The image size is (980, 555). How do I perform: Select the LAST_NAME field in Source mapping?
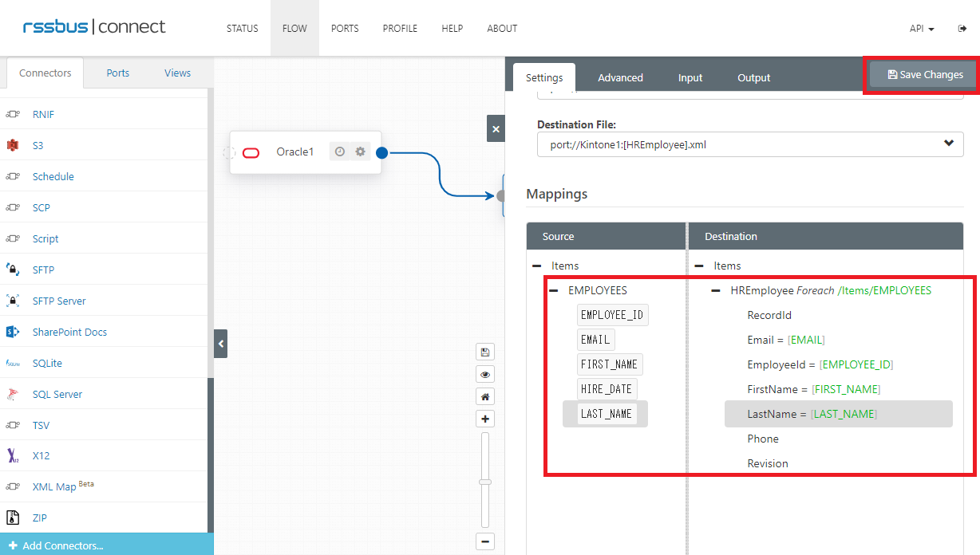[x=605, y=413]
